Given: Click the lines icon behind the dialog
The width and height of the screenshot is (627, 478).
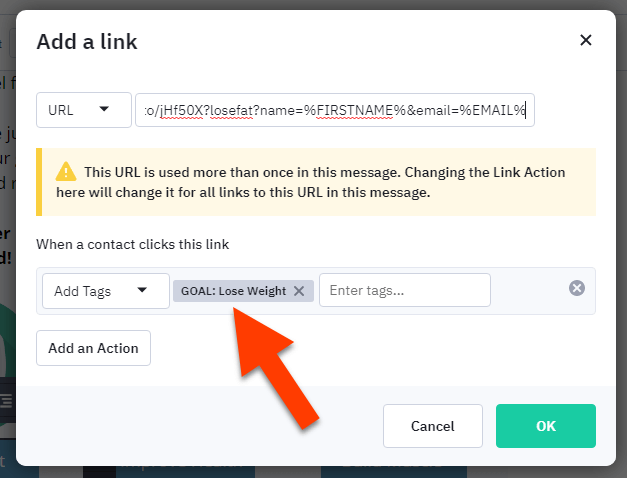Looking at the screenshot, I should (7, 400).
